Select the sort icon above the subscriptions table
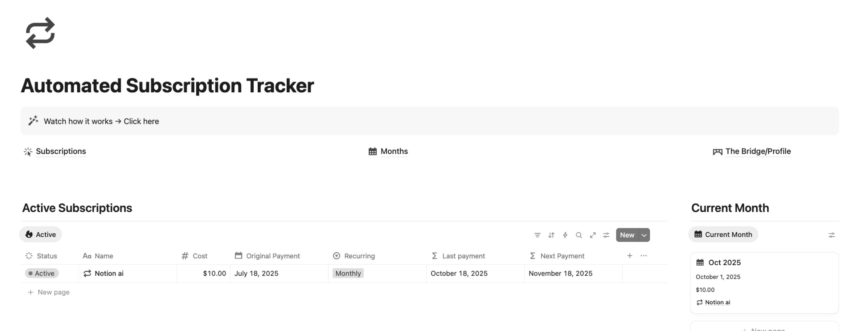868x331 pixels. (551, 235)
